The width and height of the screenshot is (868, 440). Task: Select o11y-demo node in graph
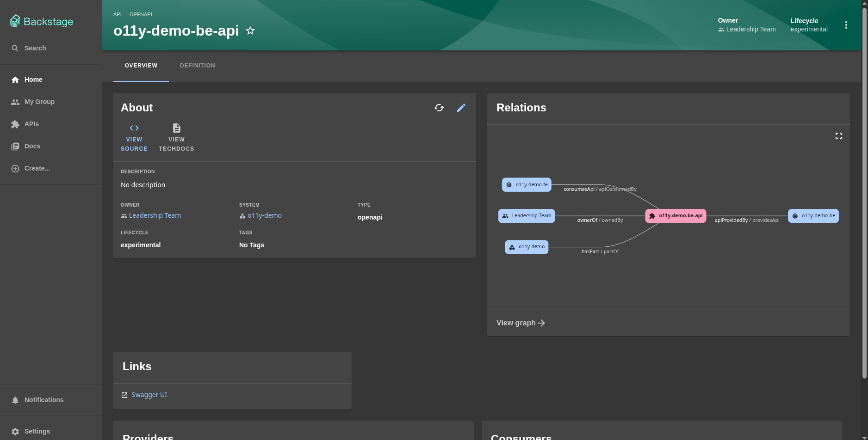[x=527, y=247]
